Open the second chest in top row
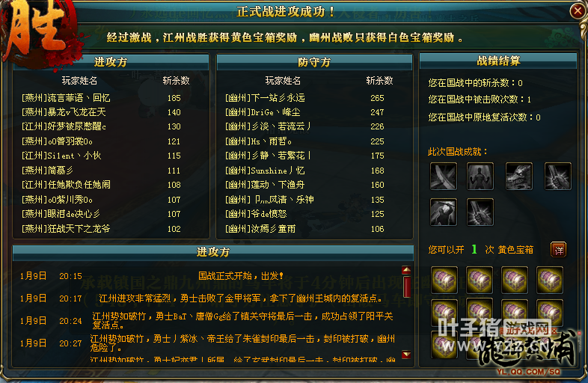 pos(480,280)
